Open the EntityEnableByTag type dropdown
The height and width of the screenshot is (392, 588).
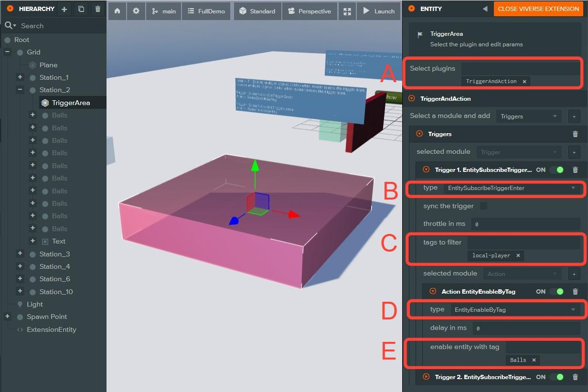click(515, 310)
